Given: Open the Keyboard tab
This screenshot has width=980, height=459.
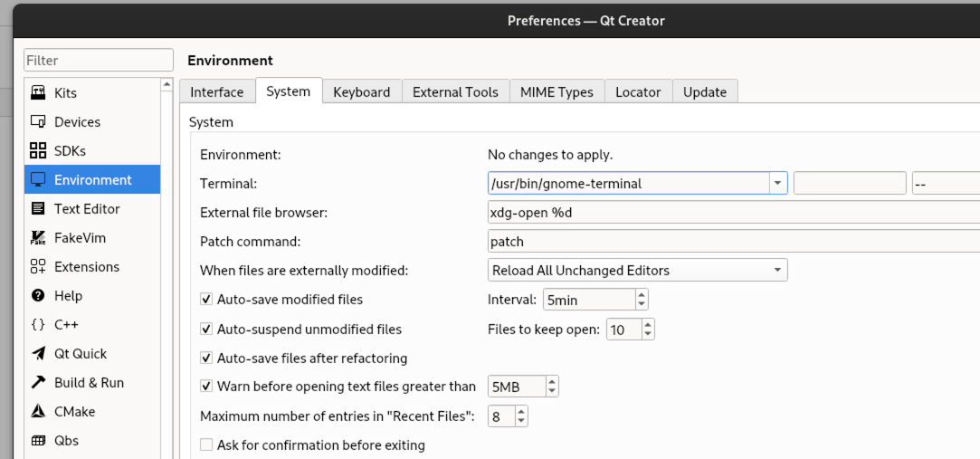Looking at the screenshot, I should 362,92.
